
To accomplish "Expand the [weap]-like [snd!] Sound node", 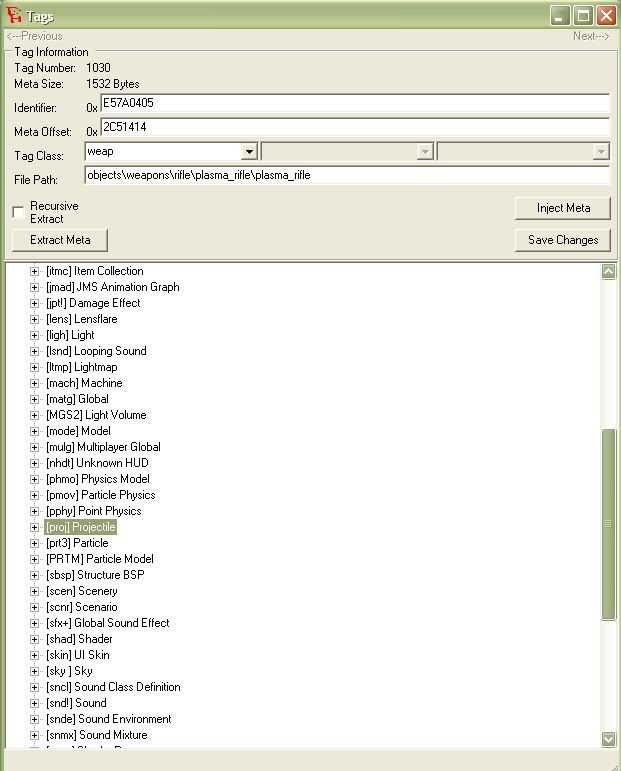I will [34, 703].
